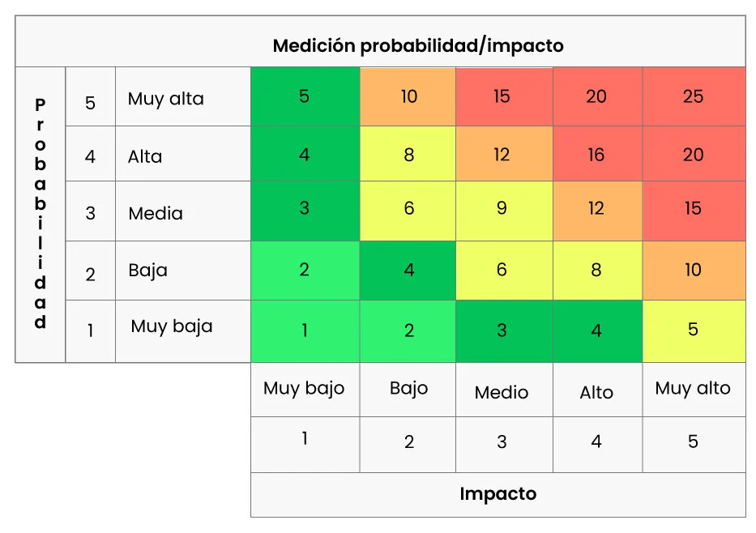This screenshot has height=533, width=756.
Task: Click the vertical 'Probabilidad' heading
Action: click(41, 214)
